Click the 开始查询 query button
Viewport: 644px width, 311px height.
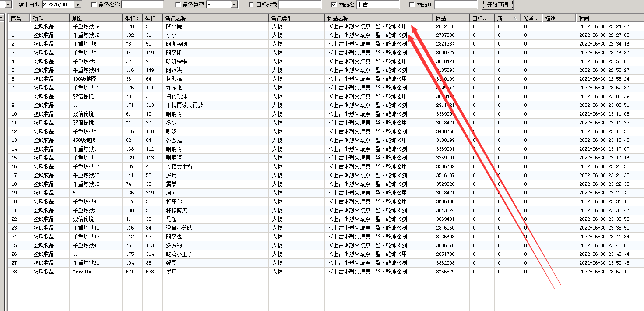(x=497, y=5)
